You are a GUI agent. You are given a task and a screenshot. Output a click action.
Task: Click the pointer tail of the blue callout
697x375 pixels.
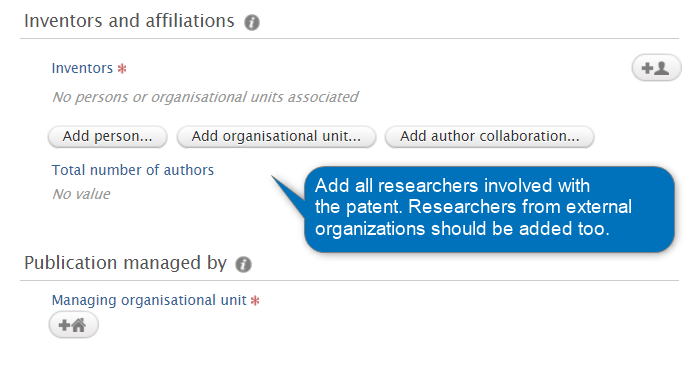coord(288,194)
